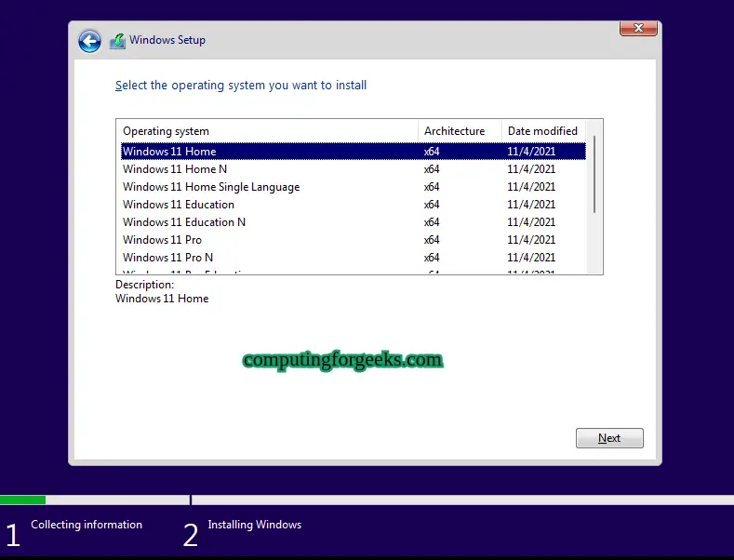The width and height of the screenshot is (734, 560).
Task: Select Windows 11 Education edition
Action: pyautogui.click(x=354, y=205)
